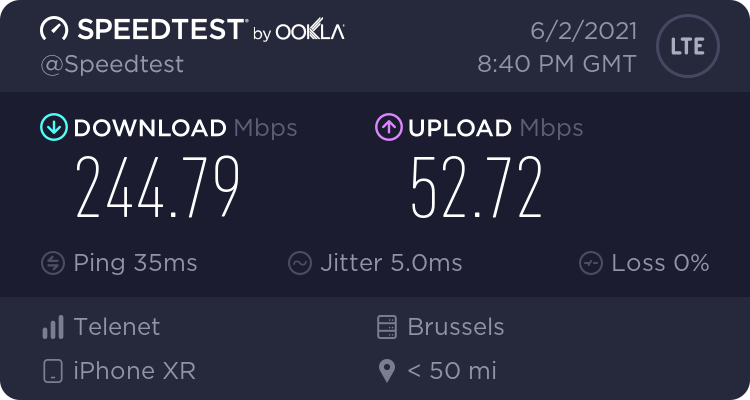Click the download arrow icon
This screenshot has height=400, width=750.
point(53,128)
